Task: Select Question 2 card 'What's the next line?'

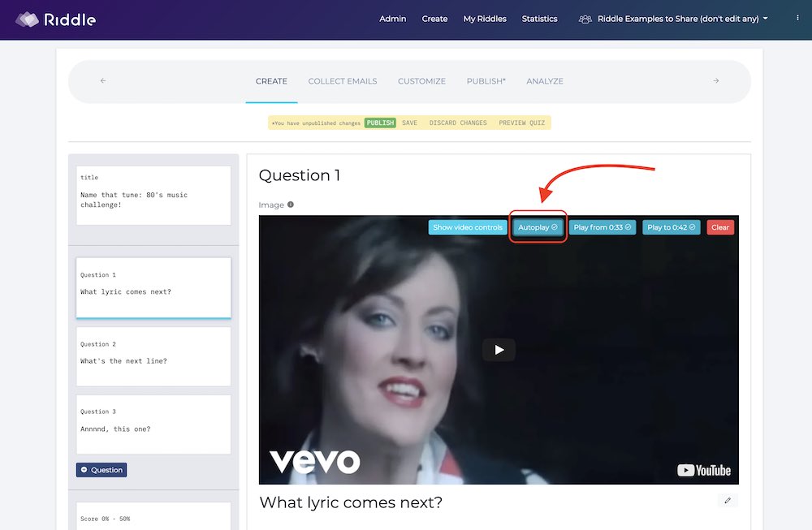Action: point(153,356)
